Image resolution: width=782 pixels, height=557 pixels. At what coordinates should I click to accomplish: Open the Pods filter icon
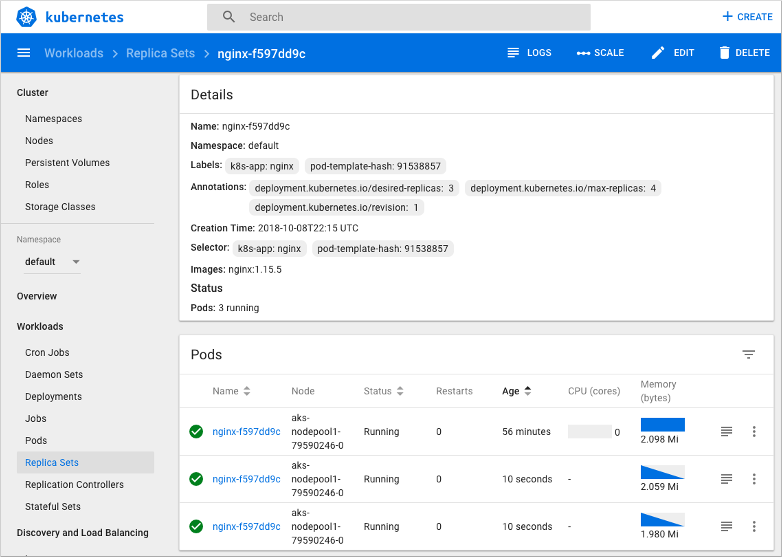(x=748, y=355)
